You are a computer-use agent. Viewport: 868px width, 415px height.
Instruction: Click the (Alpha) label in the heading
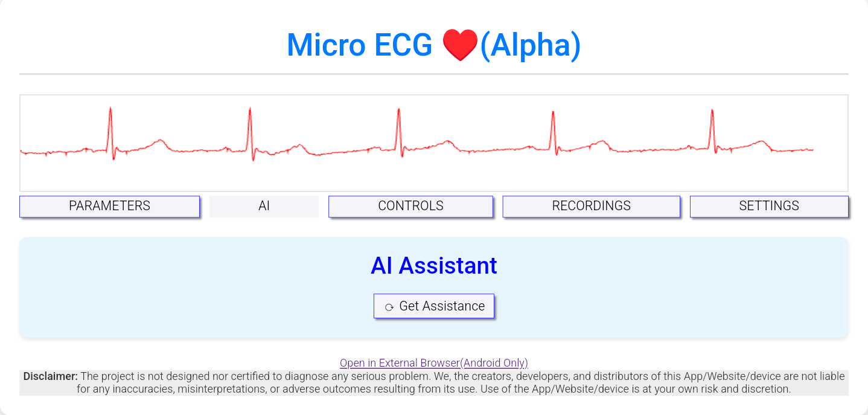pyautogui.click(x=531, y=45)
